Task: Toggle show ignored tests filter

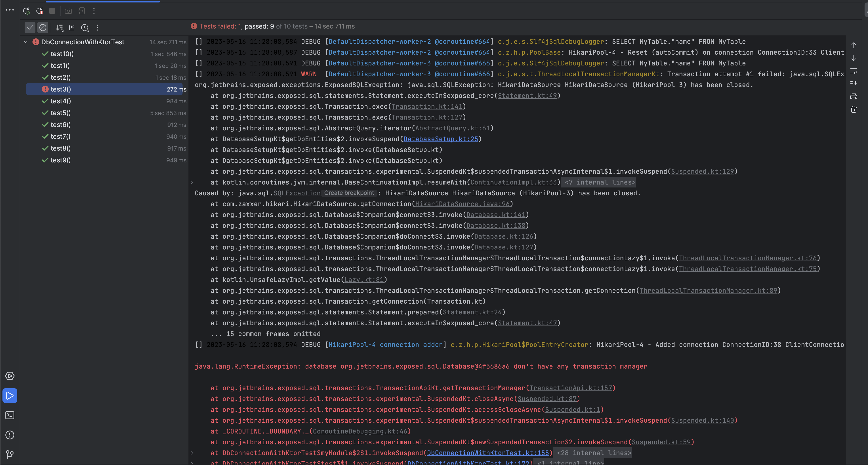Action: click(43, 28)
